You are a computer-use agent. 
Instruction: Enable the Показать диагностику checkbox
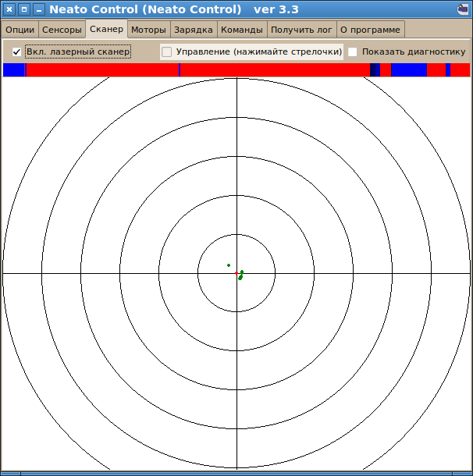pyautogui.click(x=353, y=52)
